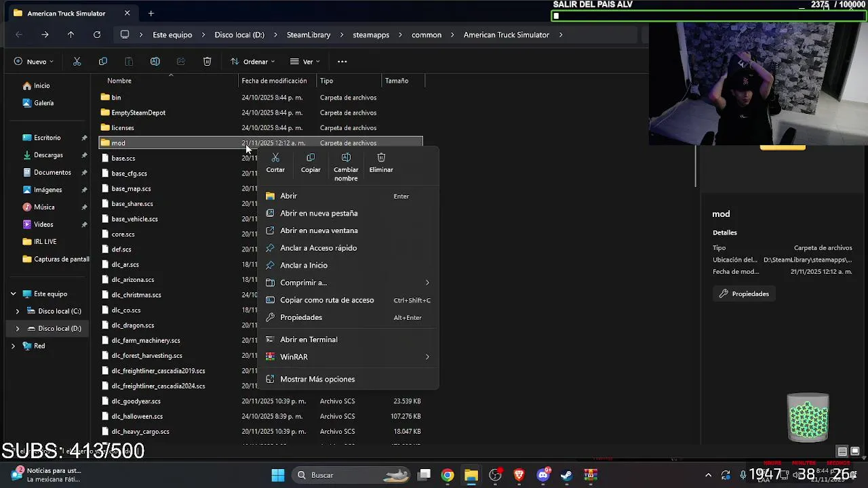The width and height of the screenshot is (868, 488).
Task: Sort by the Tamaño column header
Action: click(397, 81)
